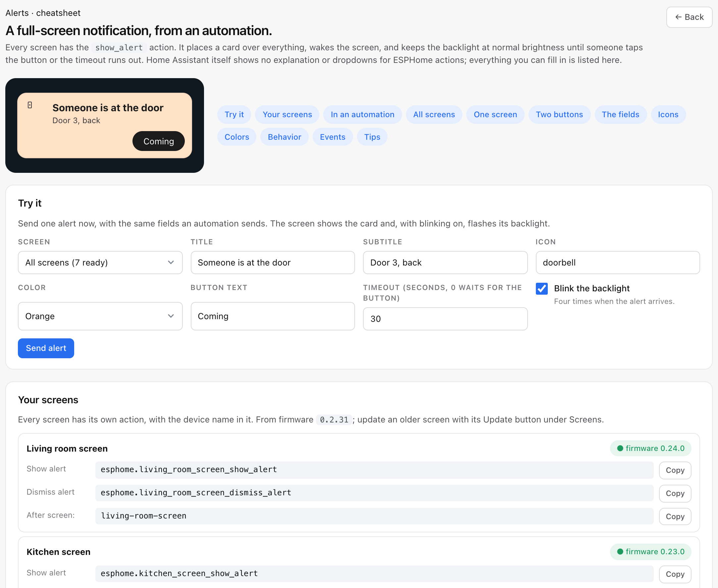The height and width of the screenshot is (588, 718).
Task: Jump to the Colors section
Action: click(236, 137)
